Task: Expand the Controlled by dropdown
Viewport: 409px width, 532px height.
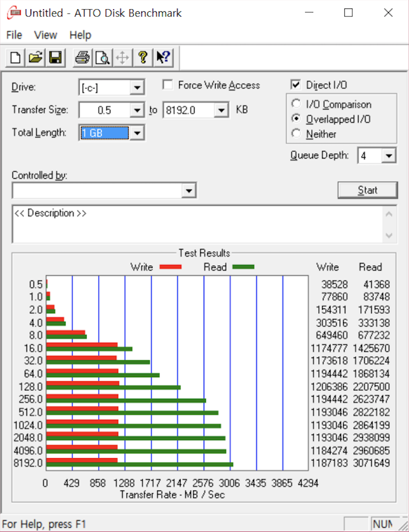Action: [189, 190]
